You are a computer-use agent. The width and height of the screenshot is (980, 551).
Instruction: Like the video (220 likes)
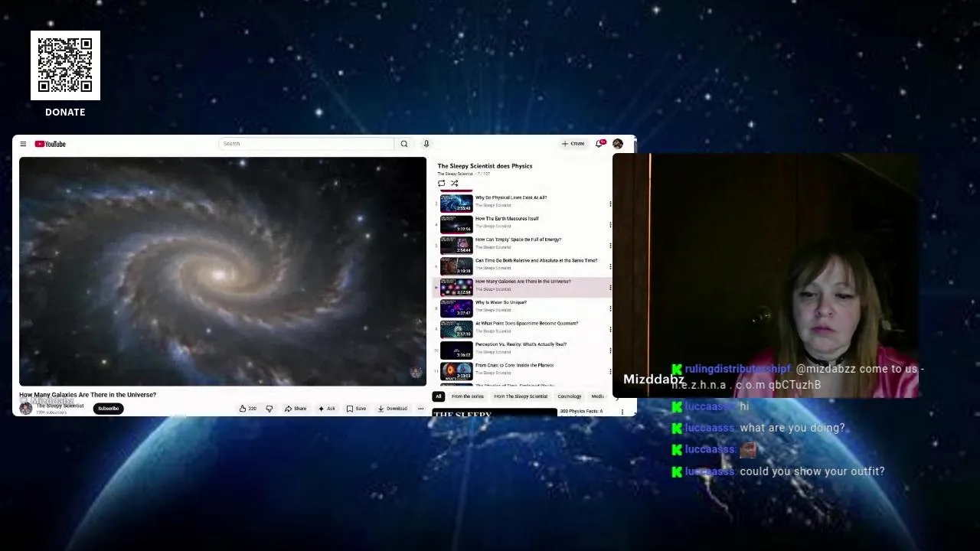[x=248, y=409]
